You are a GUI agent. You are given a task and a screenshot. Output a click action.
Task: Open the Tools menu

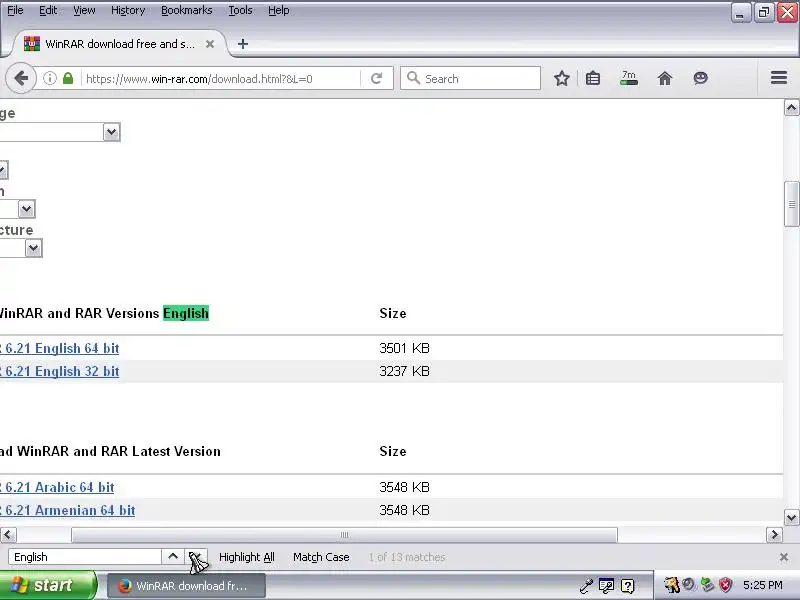click(240, 10)
